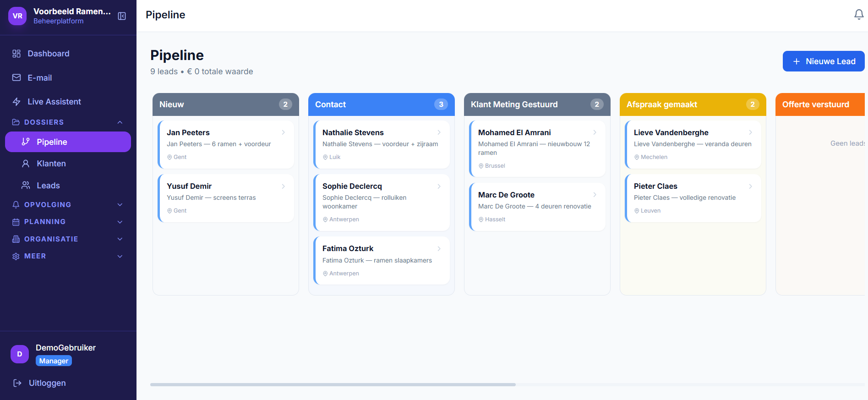
Task: Click the VR company logo avatar
Action: 17,16
